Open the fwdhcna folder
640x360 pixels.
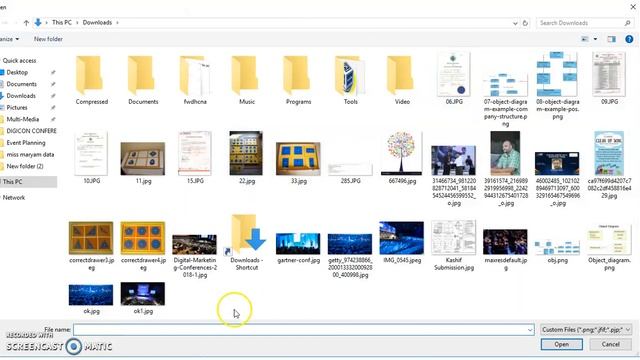[x=195, y=80]
